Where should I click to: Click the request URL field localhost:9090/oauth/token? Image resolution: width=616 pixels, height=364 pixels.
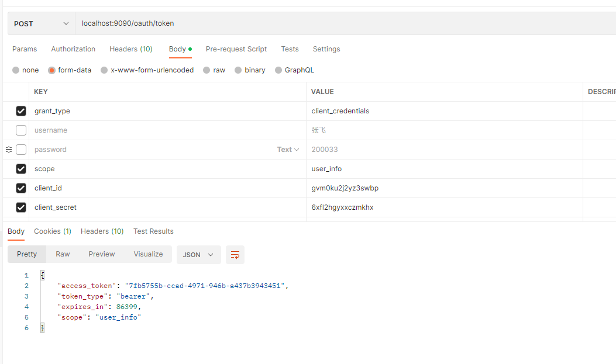(346, 23)
